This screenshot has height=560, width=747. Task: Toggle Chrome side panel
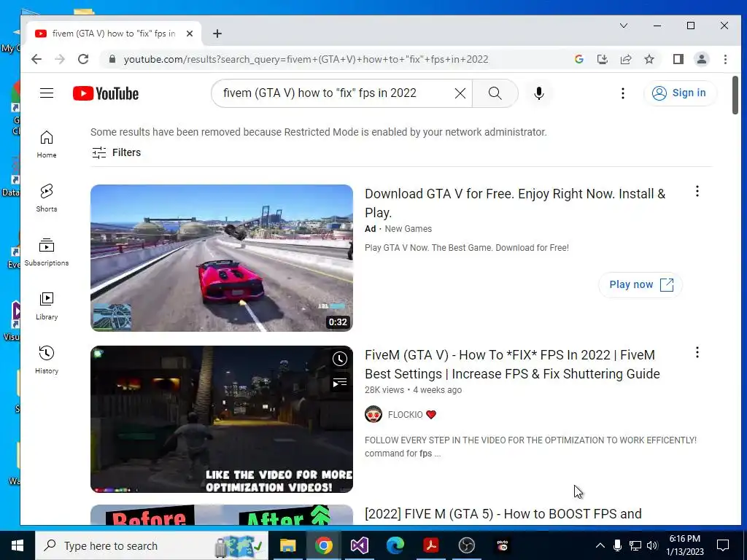678,59
